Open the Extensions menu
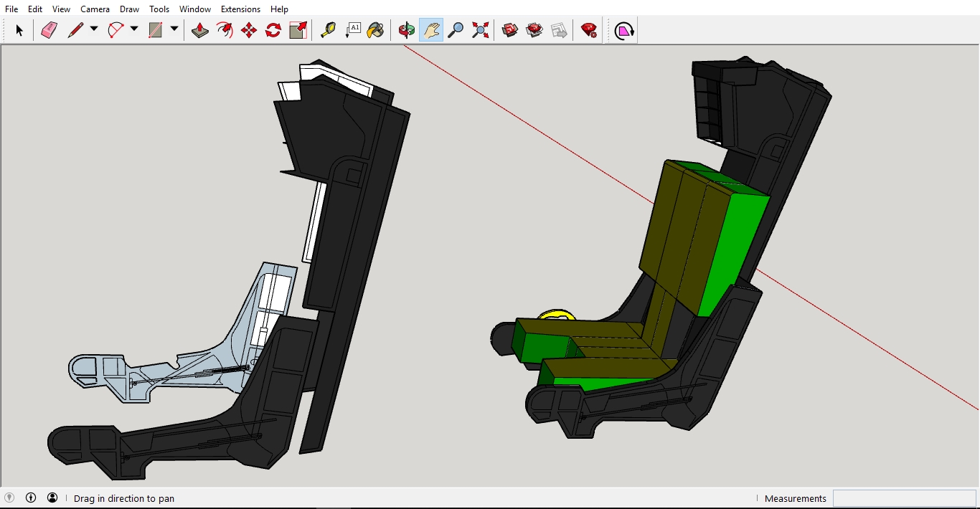This screenshot has height=509, width=980. (x=240, y=9)
